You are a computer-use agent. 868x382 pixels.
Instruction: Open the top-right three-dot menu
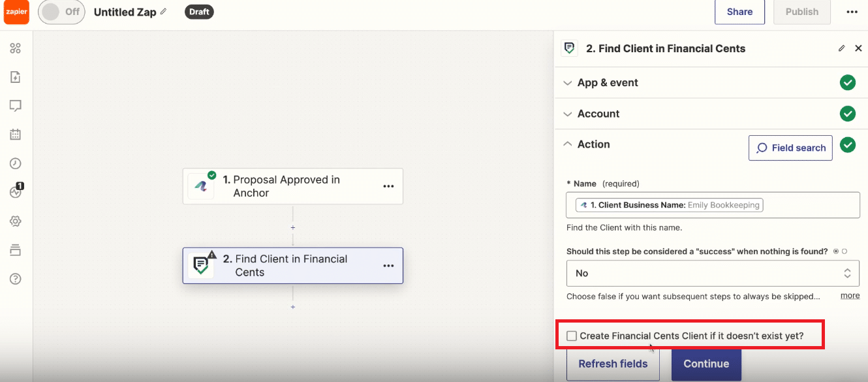852,12
